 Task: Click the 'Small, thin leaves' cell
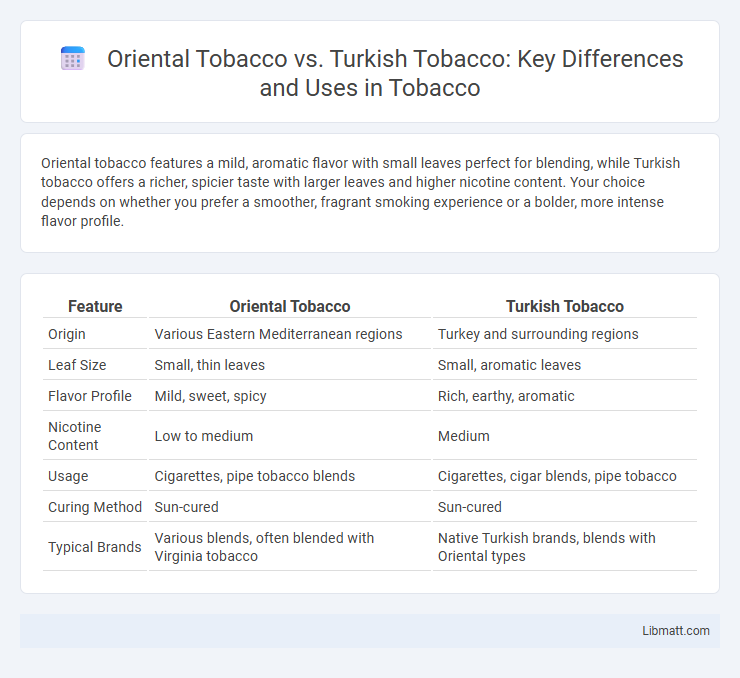click(x=210, y=365)
